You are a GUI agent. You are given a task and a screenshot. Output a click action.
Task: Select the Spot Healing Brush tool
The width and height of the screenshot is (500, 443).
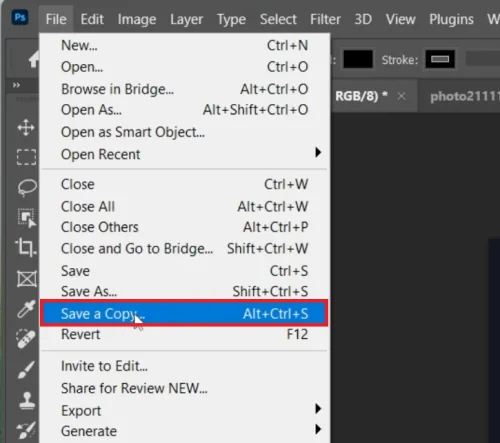point(26,339)
